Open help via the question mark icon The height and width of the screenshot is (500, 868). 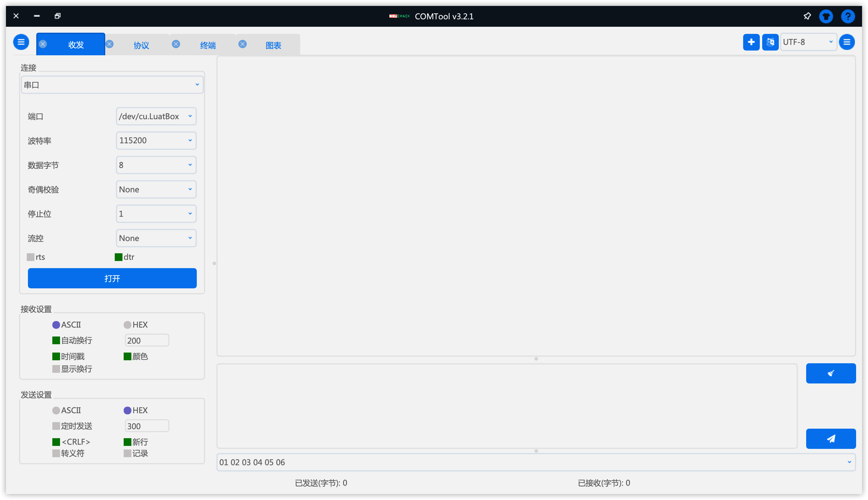coord(848,16)
